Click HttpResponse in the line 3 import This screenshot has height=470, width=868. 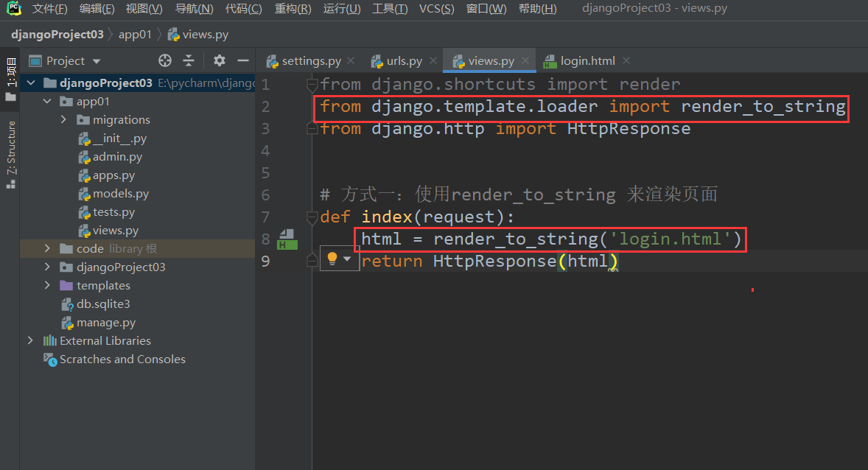(629, 128)
